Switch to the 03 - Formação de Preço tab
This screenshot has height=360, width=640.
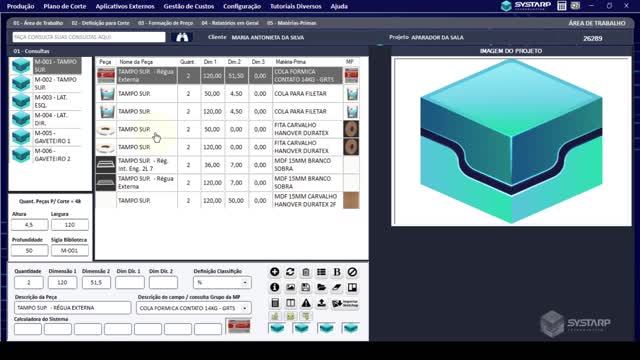tap(165, 23)
